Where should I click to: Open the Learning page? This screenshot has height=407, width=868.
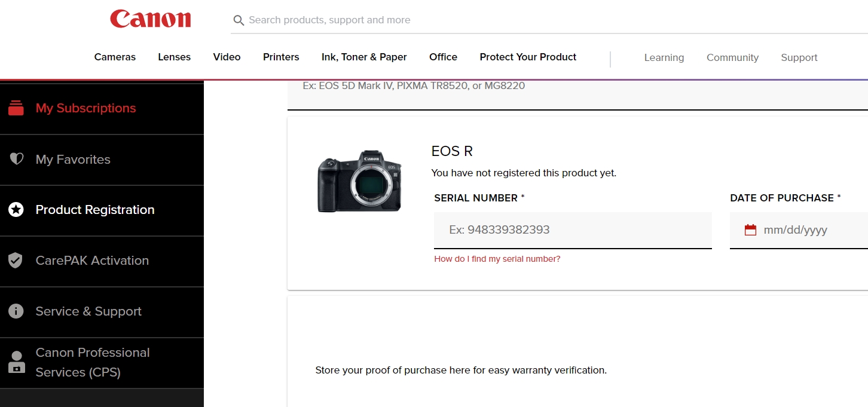664,57
